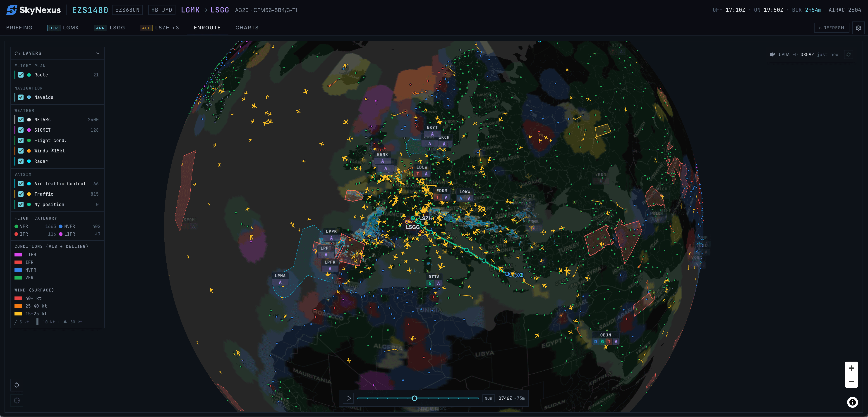Toggle the My position checkbox
Image resolution: width=868 pixels, height=417 pixels.
(x=21, y=205)
